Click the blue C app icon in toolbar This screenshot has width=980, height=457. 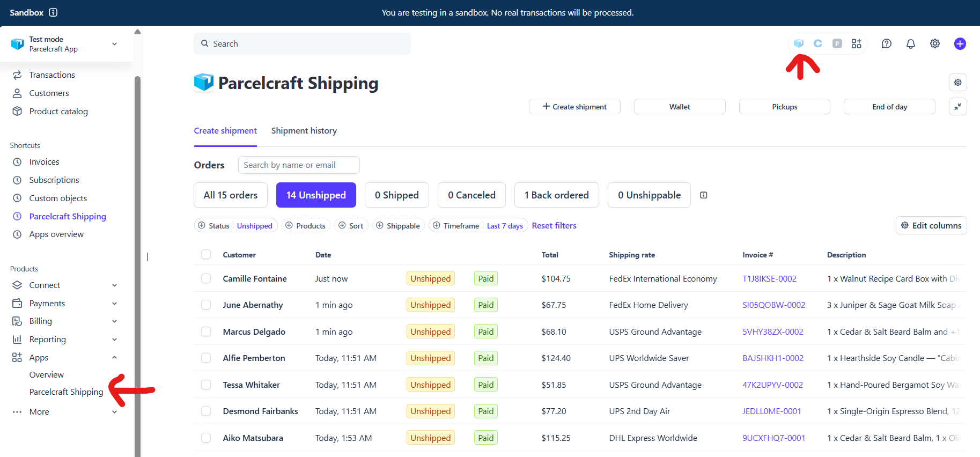click(818, 43)
